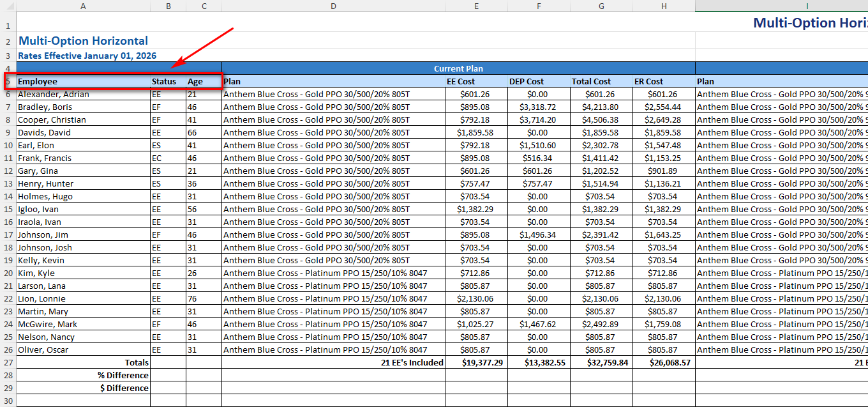The image size is (868, 407).
Task: Select the $26,068.57 ER Cost total
Action: point(664,362)
